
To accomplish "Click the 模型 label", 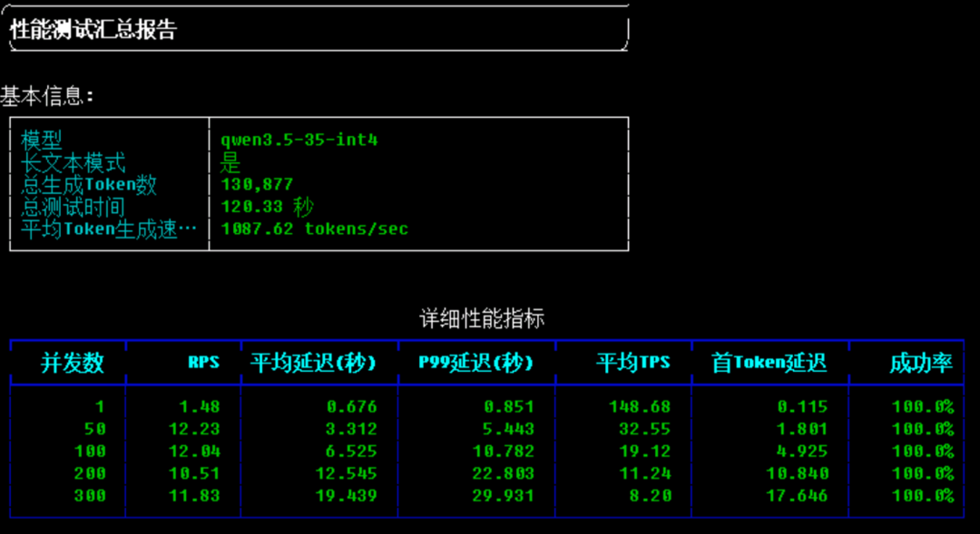I will pos(41,140).
